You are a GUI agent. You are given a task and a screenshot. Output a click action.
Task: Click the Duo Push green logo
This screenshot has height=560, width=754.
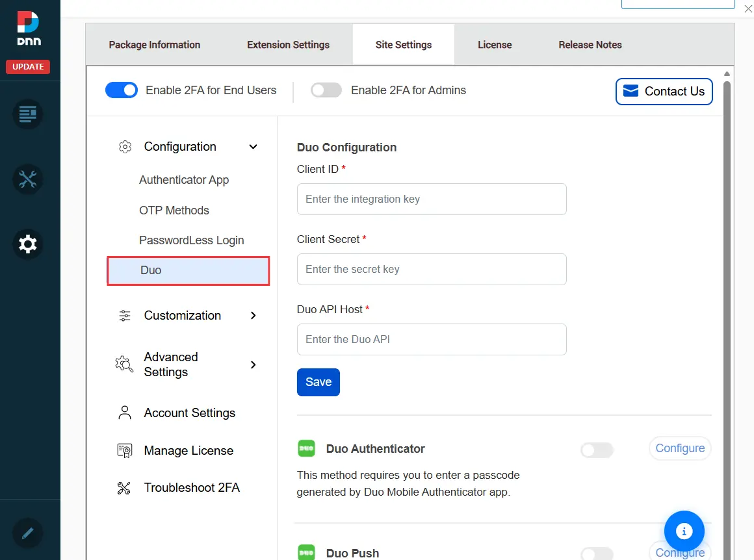306,552
